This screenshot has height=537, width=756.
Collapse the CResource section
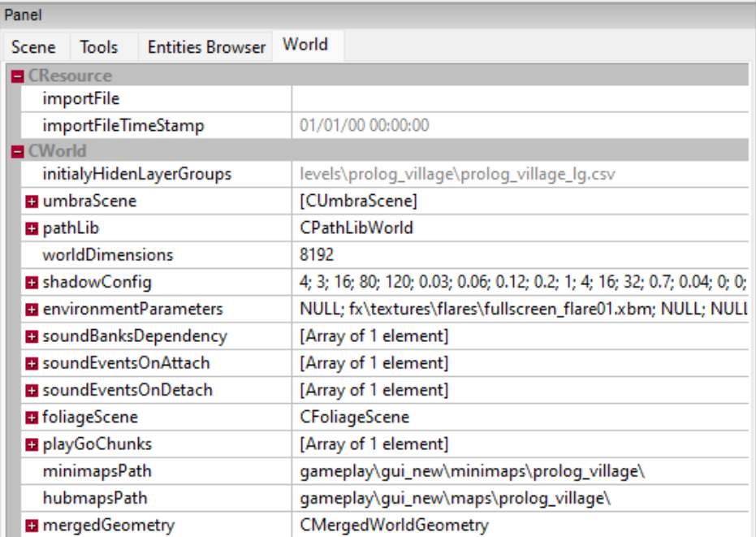pyautogui.click(x=18, y=76)
